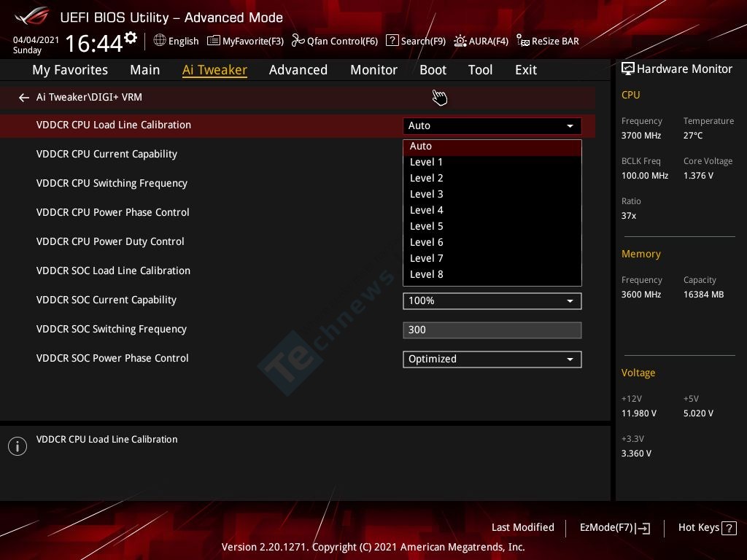
Task: Select Level 3 load line option
Action: click(x=492, y=195)
